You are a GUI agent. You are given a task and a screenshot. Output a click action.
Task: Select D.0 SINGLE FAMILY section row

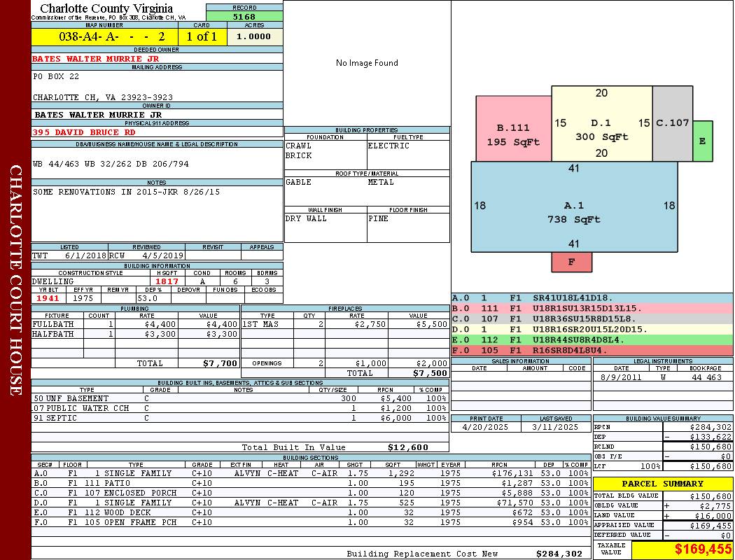(311, 503)
